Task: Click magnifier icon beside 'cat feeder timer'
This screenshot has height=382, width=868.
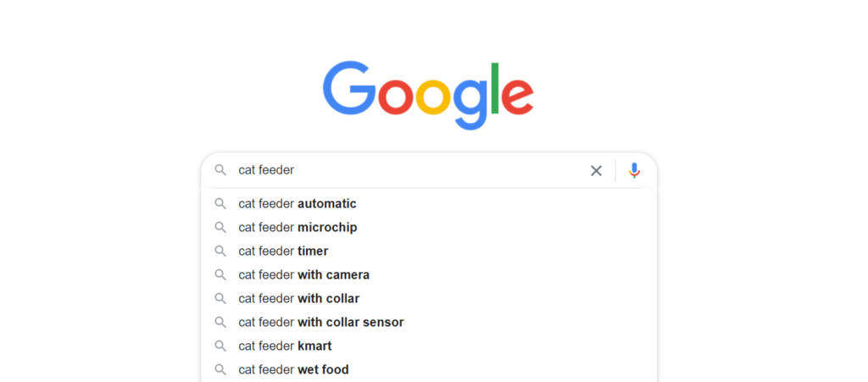Action: [x=220, y=252]
